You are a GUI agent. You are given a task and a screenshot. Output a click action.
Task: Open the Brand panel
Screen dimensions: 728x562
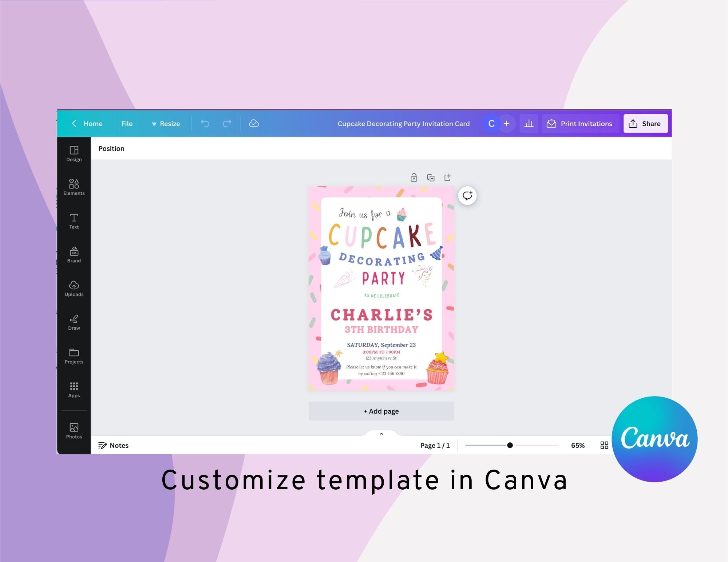coord(74,255)
